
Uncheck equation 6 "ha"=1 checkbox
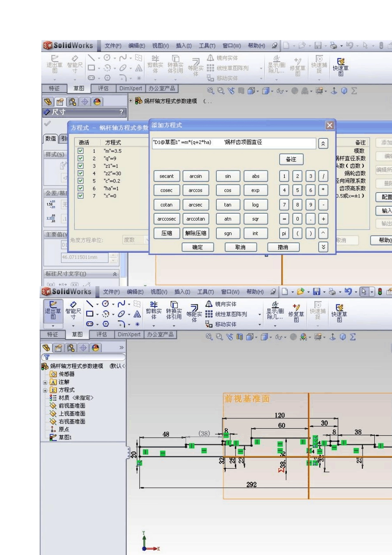(x=80, y=188)
